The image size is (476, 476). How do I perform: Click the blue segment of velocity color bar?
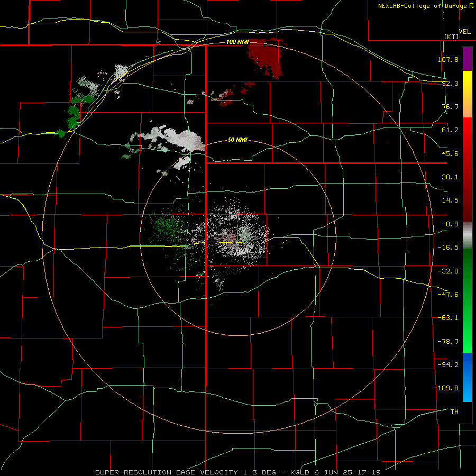point(467,377)
